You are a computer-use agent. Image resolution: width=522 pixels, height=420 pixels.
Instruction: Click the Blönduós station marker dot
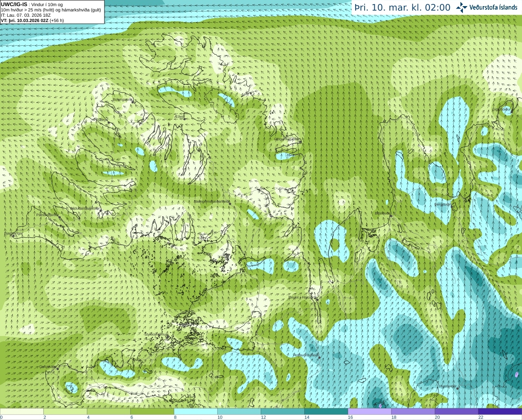(x=391, y=216)
